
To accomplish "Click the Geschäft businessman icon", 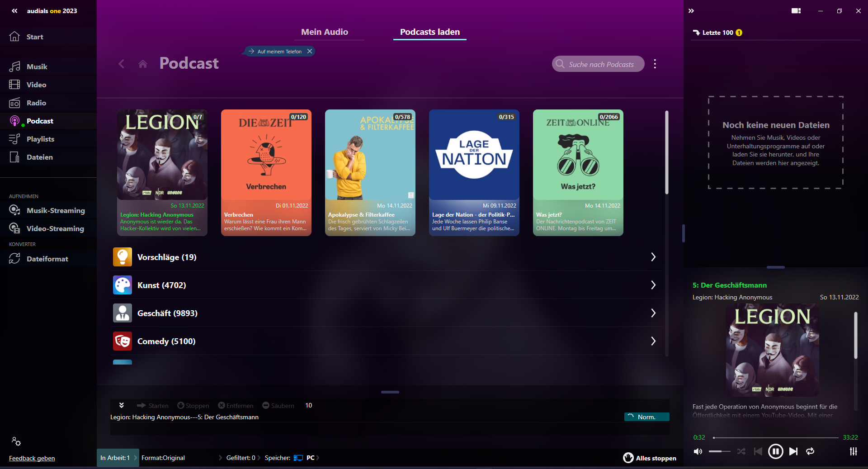I will [x=123, y=313].
